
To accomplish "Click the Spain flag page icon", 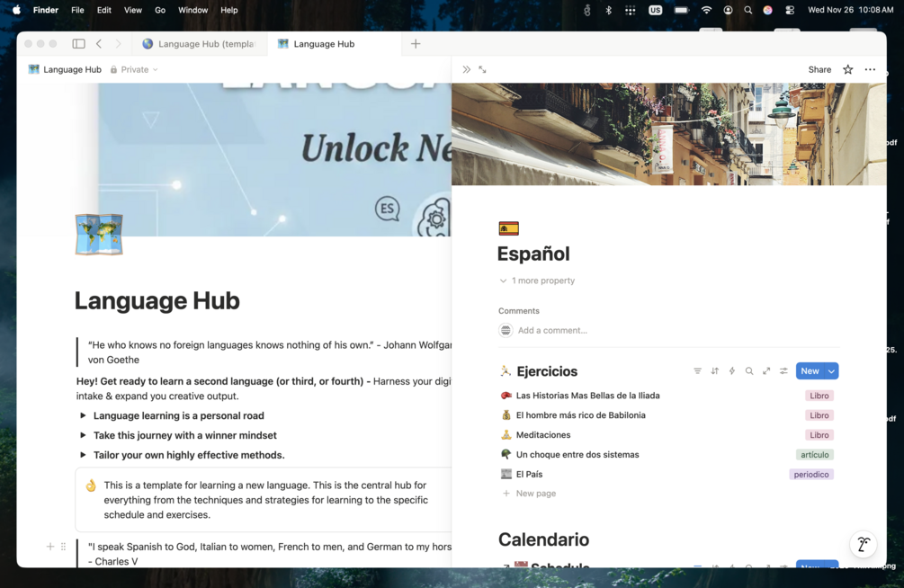I will (508, 229).
